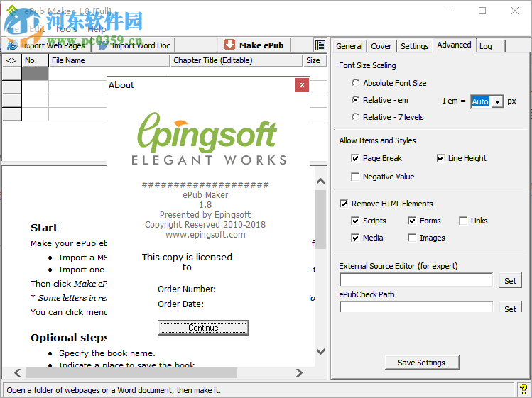The width and height of the screenshot is (532, 398).
Task: Click Import Word Doc toolbar button
Action: point(134,45)
